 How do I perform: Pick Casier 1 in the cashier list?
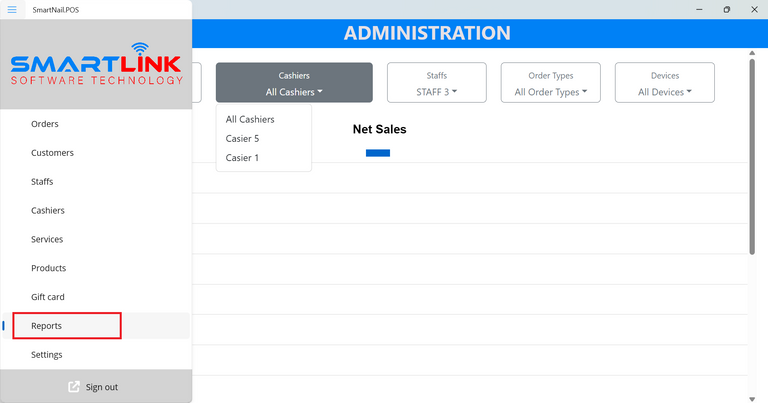coord(243,158)
